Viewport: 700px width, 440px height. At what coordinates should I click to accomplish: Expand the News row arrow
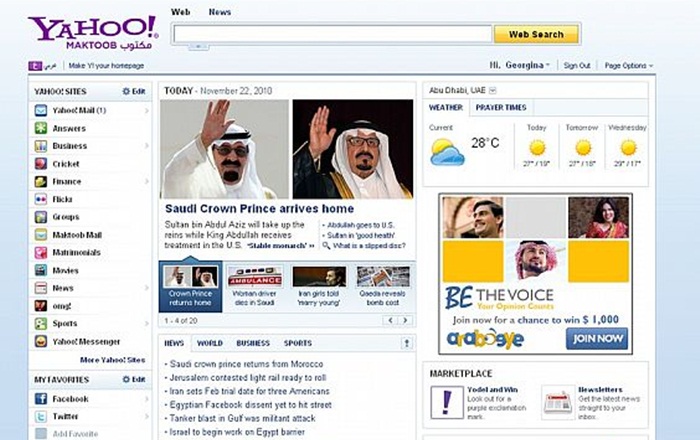click(x=146, y=288)
